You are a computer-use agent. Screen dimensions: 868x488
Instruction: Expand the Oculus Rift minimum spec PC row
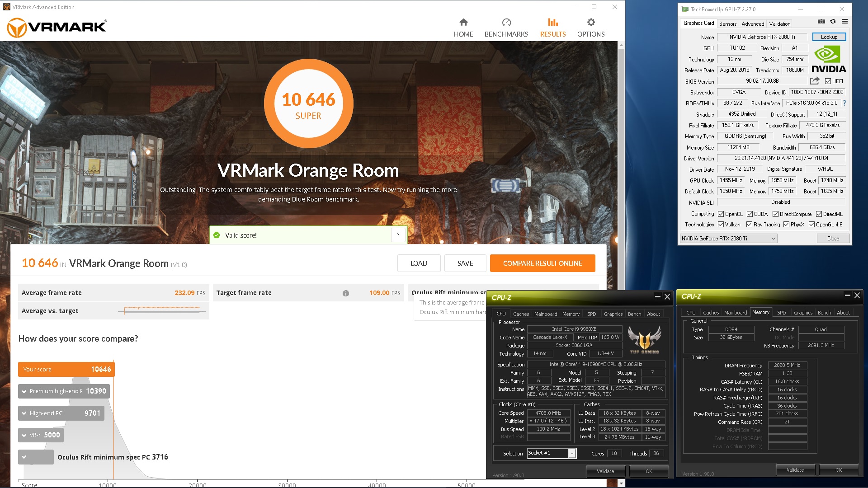(36, 457)
